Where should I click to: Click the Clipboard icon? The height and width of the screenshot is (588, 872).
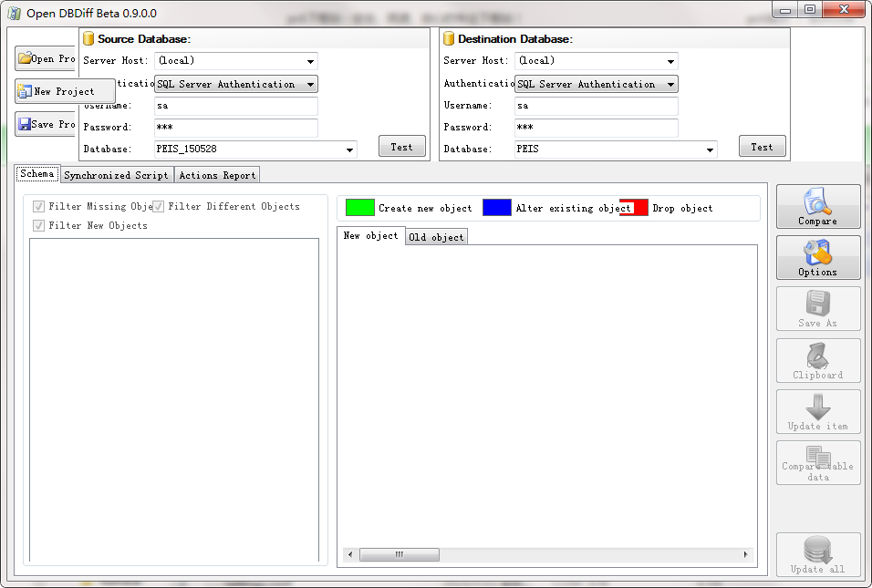tap(817, 356)
